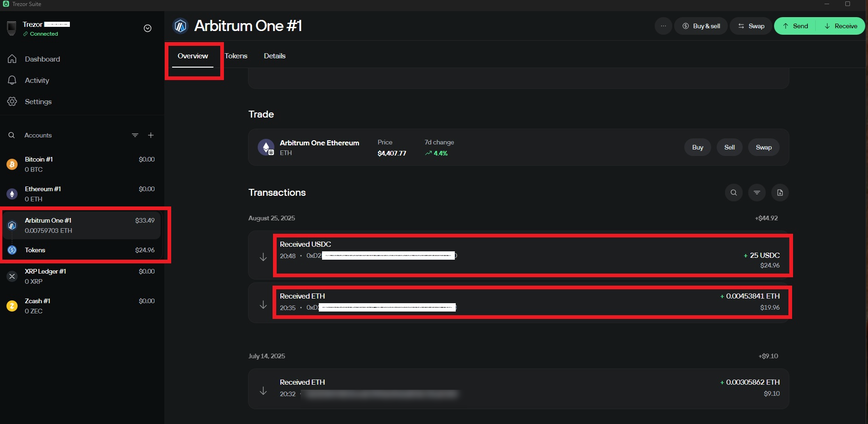The width and height of the screenshot is (868, 424).
Task: Switch to the Tokens tab
Action: (x=236, y=56)
